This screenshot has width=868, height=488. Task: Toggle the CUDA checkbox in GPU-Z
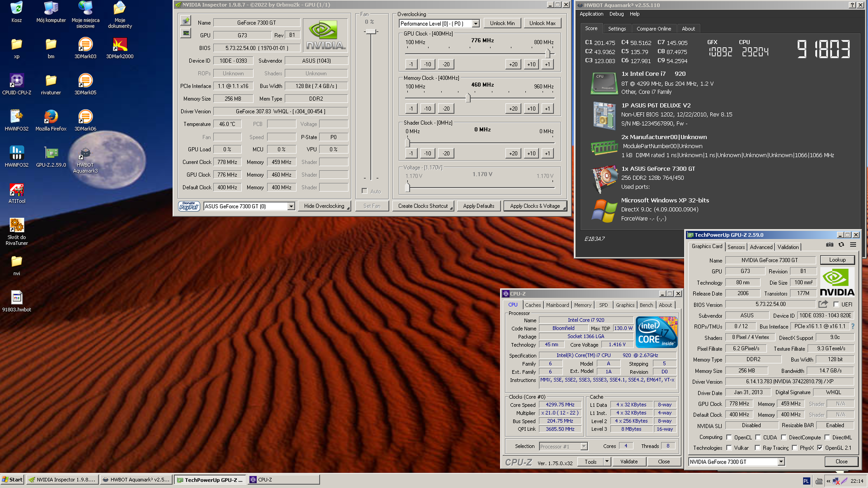758,437
